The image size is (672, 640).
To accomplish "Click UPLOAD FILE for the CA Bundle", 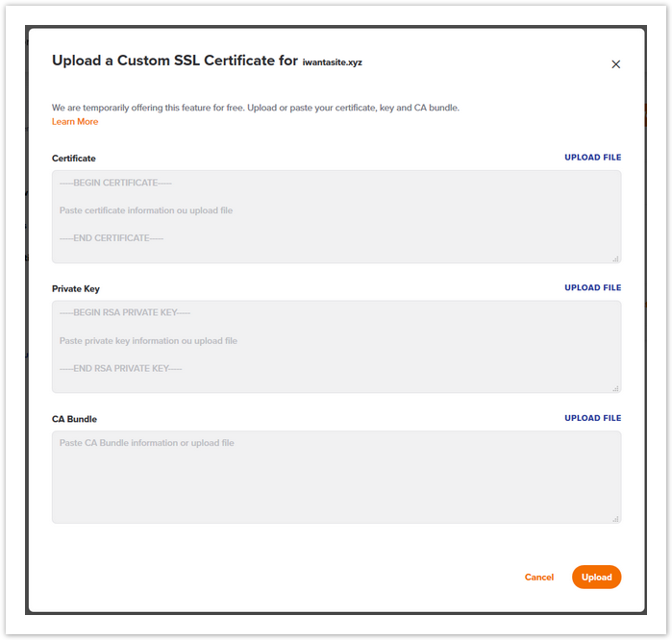I will pyautogui.click(x=592, y=418).
